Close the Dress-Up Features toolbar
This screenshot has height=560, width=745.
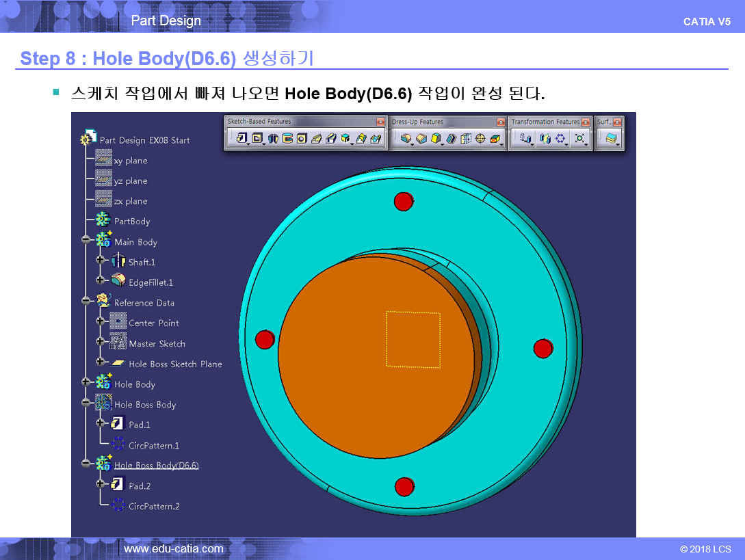tap(501, 122)
